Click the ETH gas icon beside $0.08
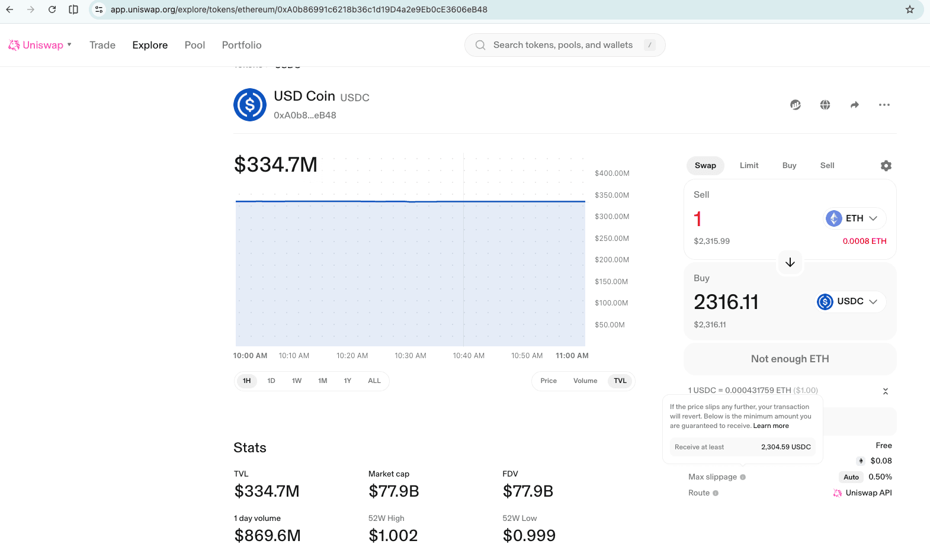This screenshot has width=930, height=560. pos(861,461)
